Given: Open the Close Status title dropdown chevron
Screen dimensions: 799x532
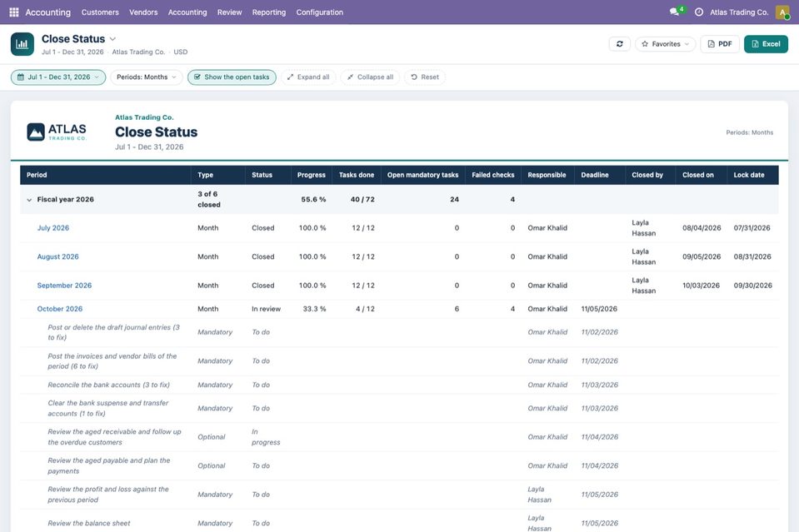Looking at the screenshot, I should (x=112, y=38).
